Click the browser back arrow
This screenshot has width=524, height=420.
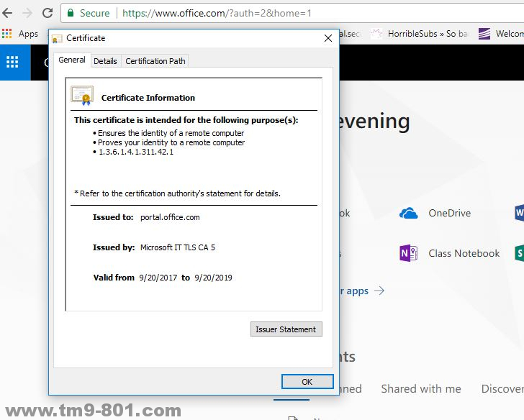tap(7, 13)
